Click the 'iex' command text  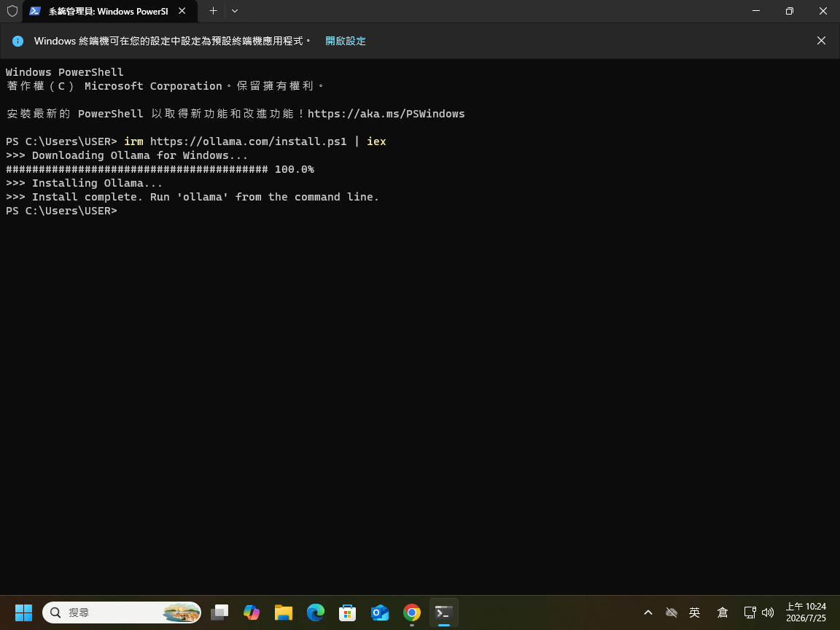click(x=376, y=141)
